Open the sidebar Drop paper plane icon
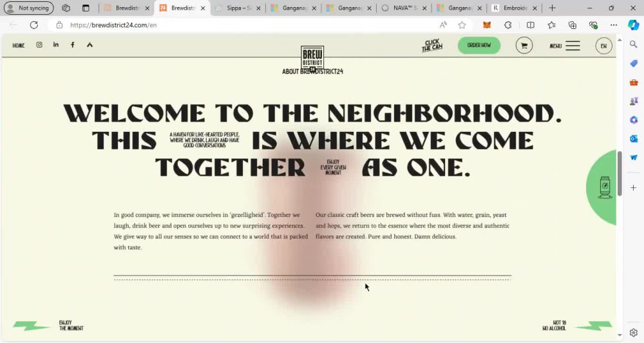 (x=633, y=158)
